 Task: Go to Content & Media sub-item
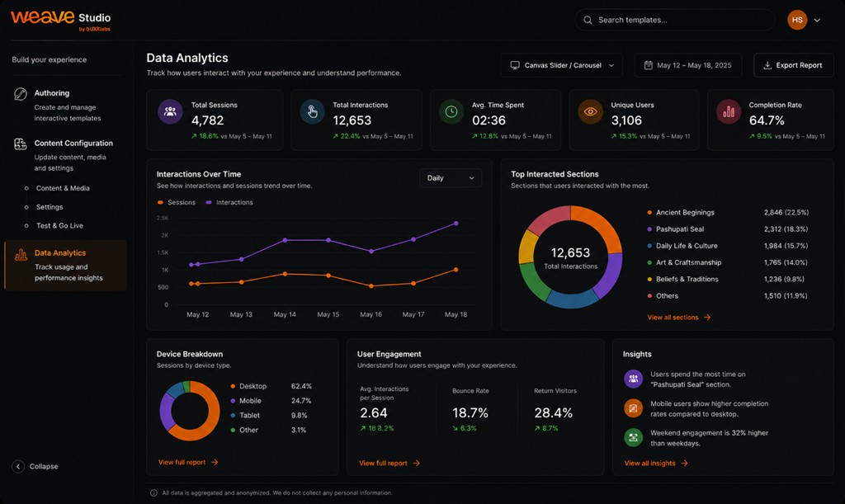point(63,188)
